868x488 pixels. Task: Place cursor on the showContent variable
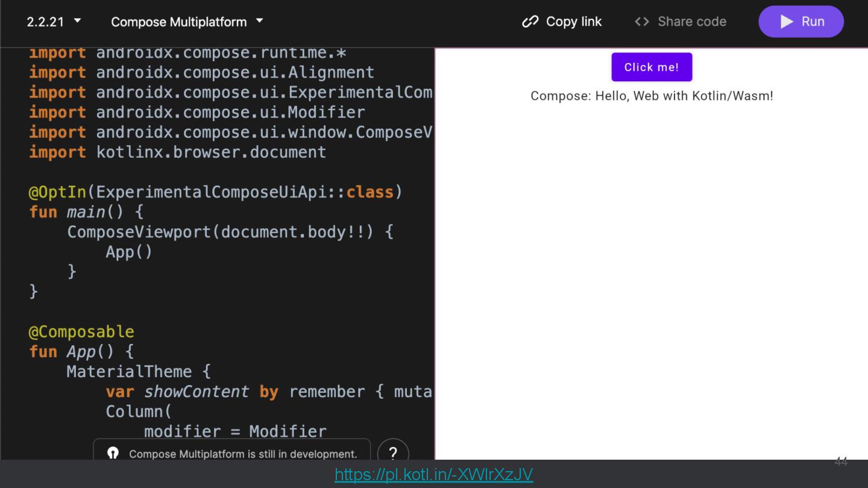pos(196,392)
